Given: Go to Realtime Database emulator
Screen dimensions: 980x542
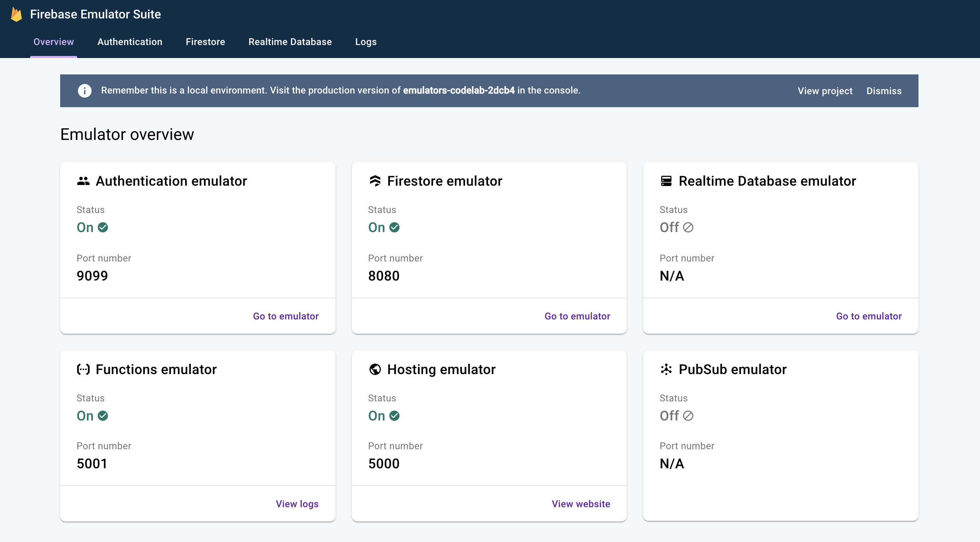Looking at the screenshot, I should (x=869, y=316).
